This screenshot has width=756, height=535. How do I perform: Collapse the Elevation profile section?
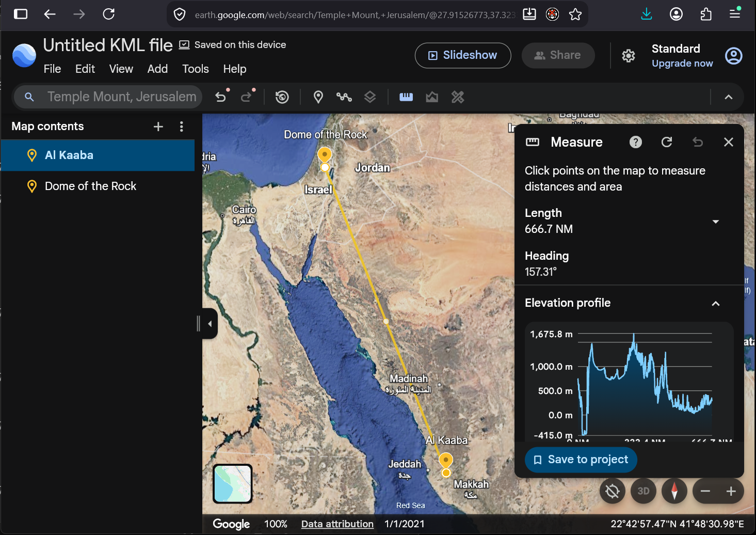pos(716,304)
